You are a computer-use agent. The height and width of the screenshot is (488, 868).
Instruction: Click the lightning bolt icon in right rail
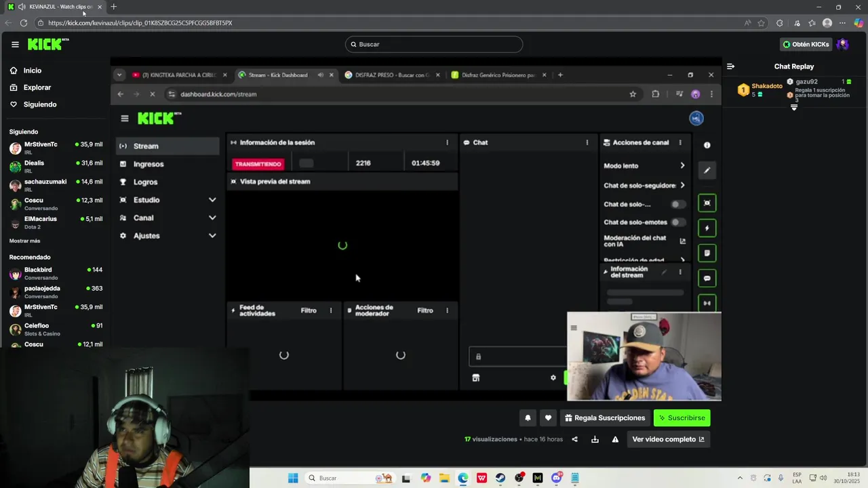707,228
